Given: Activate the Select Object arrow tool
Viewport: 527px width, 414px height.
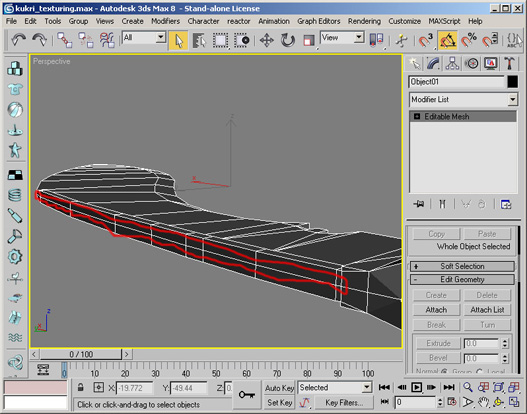Looking at the screenshot, I should click(178, 40).
